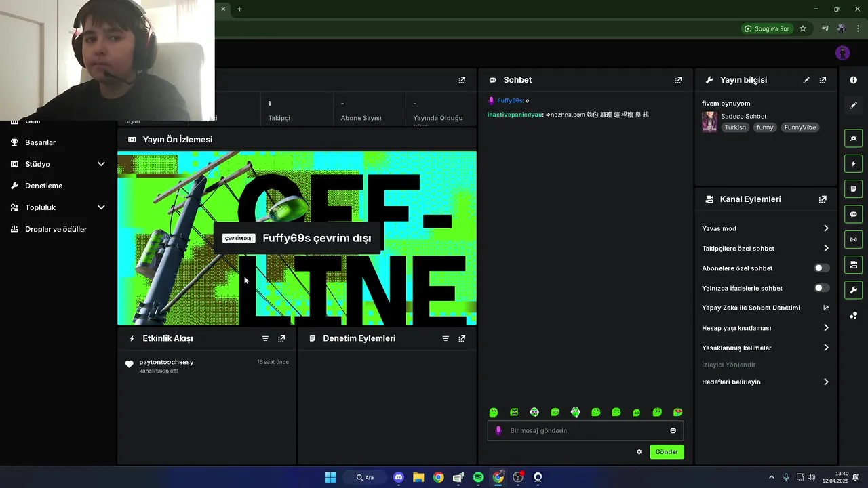
Task: Open the Windows Start menu
Action: 330,477
